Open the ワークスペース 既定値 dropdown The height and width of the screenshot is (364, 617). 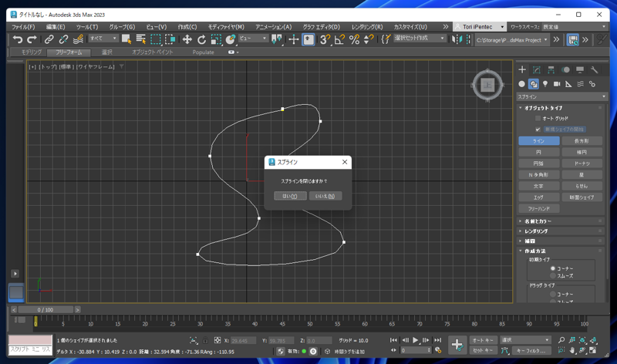click(x=574, y=27)
